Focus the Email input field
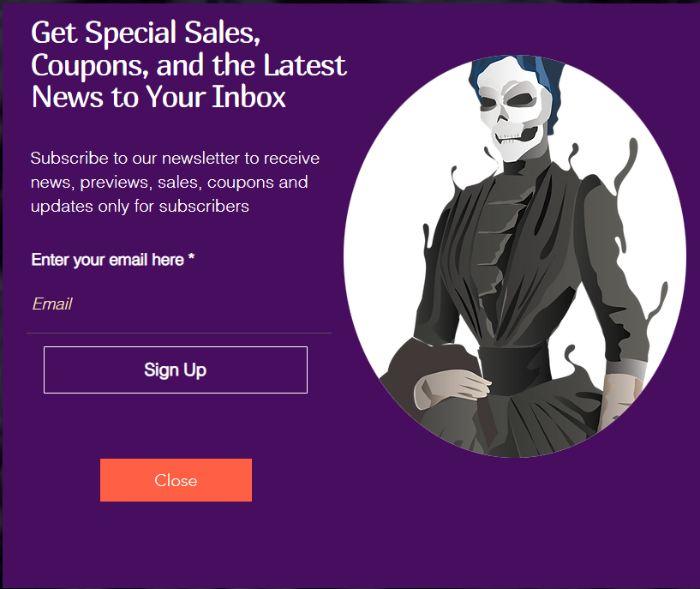Viewport: 700px width, 589px height. 179,304
